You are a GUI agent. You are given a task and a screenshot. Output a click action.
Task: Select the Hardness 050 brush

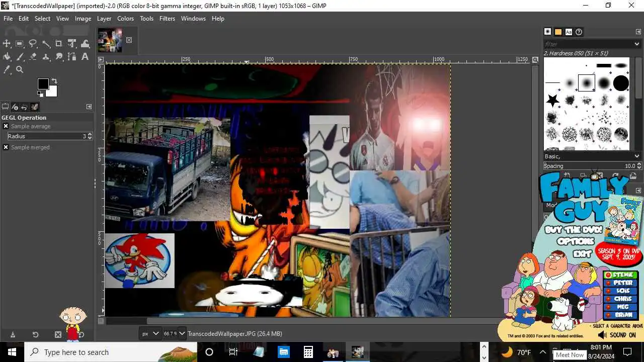click(587, 82)
